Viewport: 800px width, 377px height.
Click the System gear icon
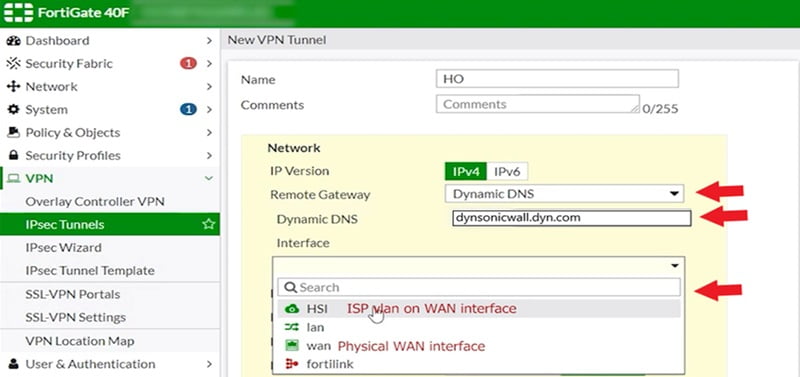coord(14,110)
